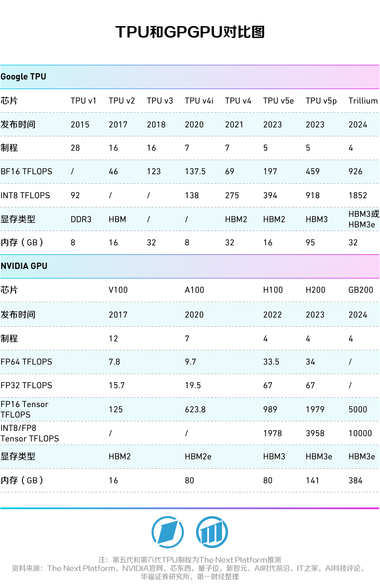
Task: Click '显存类型' label in Google TPU section
Action: tap(18, 219)
